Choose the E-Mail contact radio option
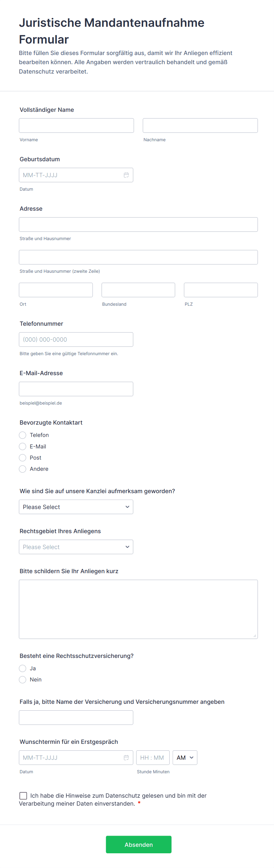The width and height of the screenshot is (274, 868). 23,446
